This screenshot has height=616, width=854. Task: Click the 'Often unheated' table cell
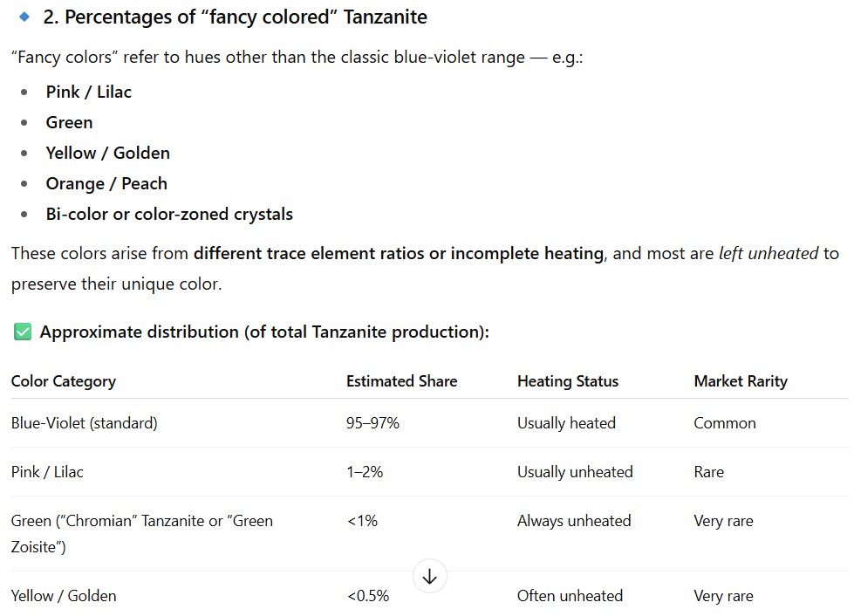pos(570,596)
